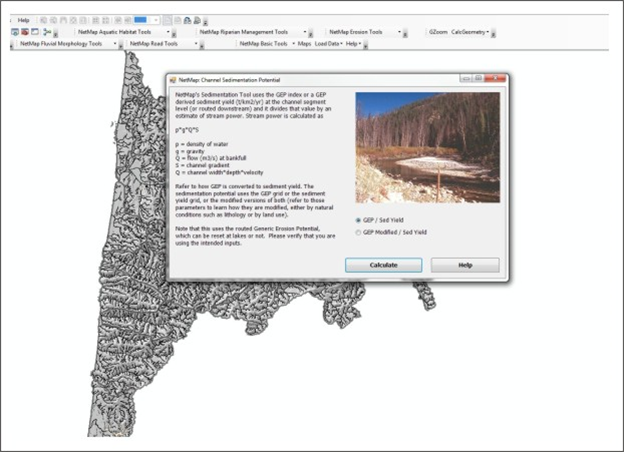Maximize the Channel Sedimentation Potential dialog

pyautogui.click(x=478, y=78)
